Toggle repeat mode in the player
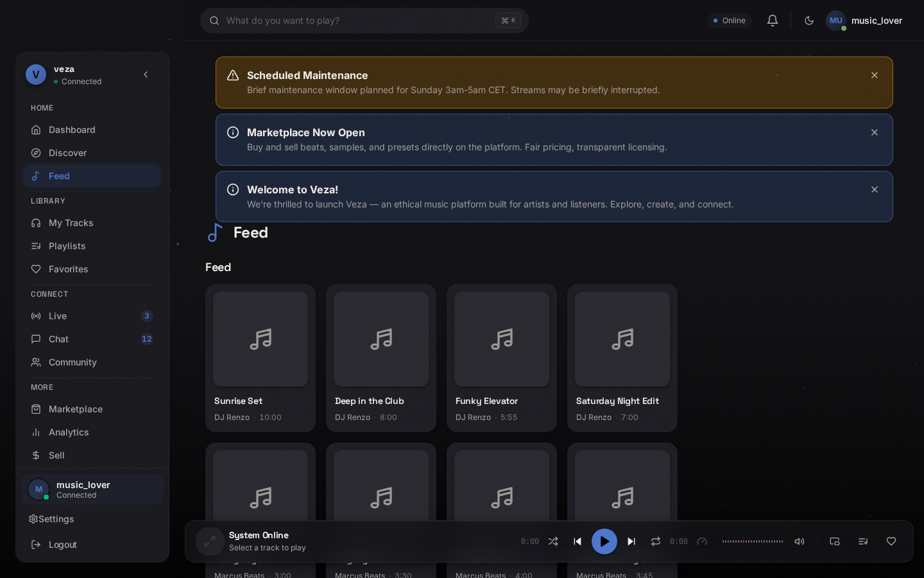The width and height of the screenshot is (924, 578). click(656, 541)
